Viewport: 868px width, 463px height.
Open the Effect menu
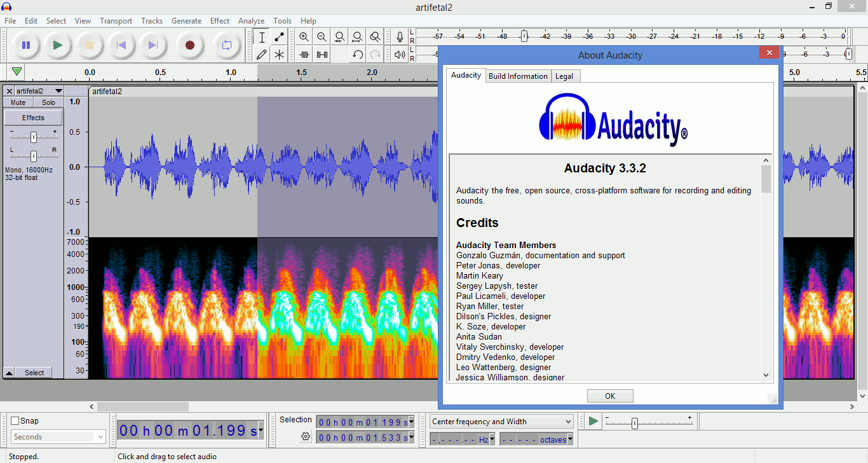click(220, 21)
